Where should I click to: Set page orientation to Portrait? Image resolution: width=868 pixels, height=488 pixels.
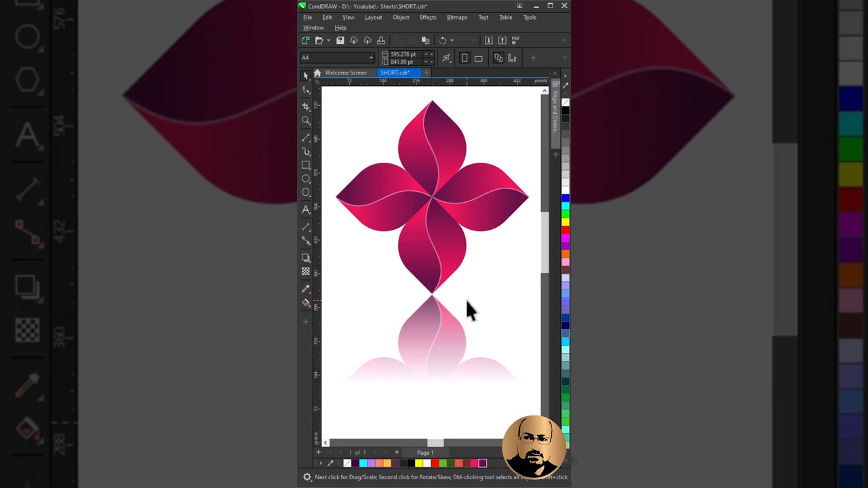(x=465, y=58)
